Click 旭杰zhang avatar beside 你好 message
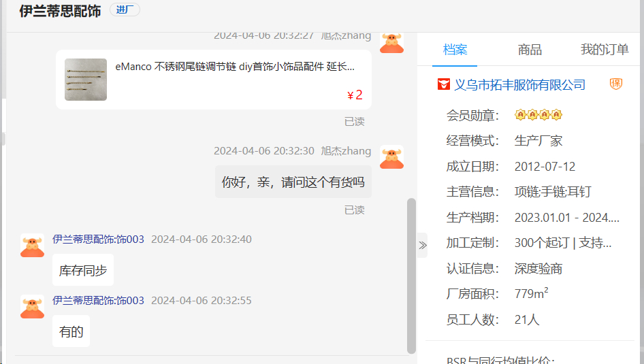 click(391, 157)
